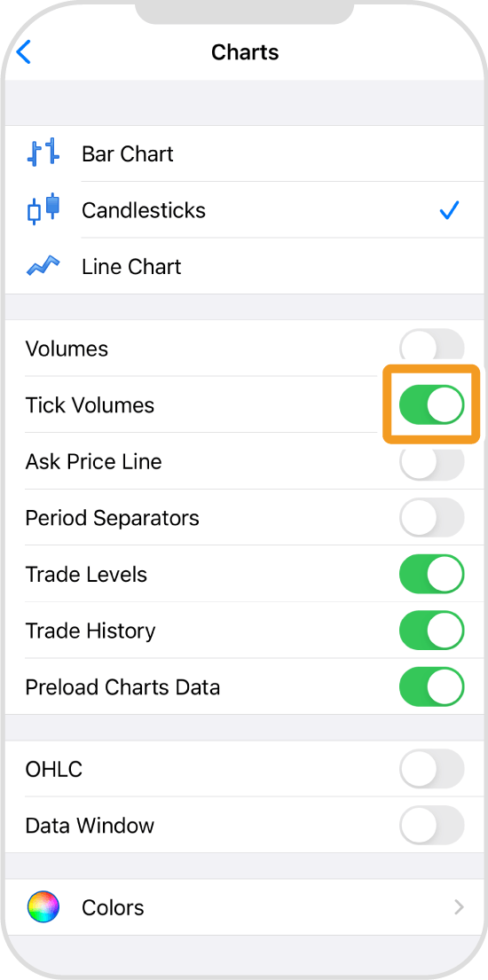Screen dimensions: 488x980
Task: Disable Preload Charts Data switch
Action: pyautogui.click(x=432, y=686)
